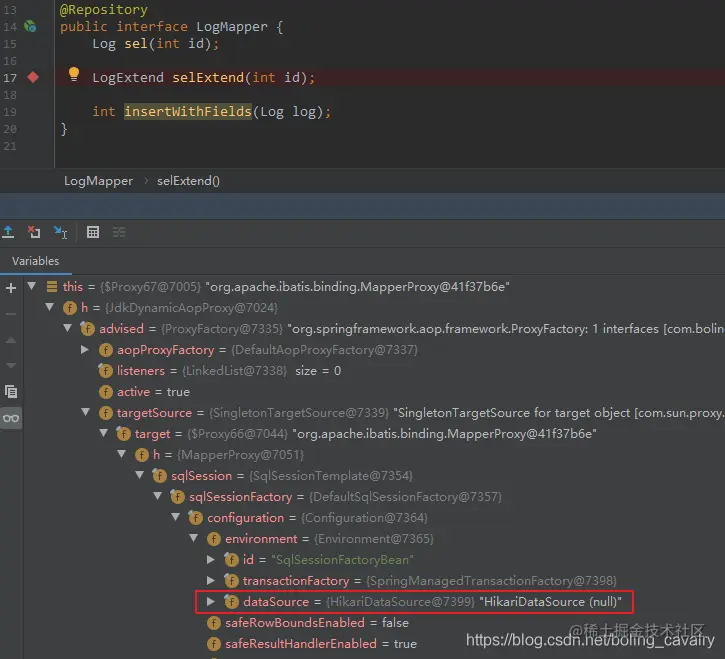The height and width of the screenshot is (659, 725).
Task: Toggle the breakpoint on line 17
Action: pyautogui.click(x=33, y=77)
